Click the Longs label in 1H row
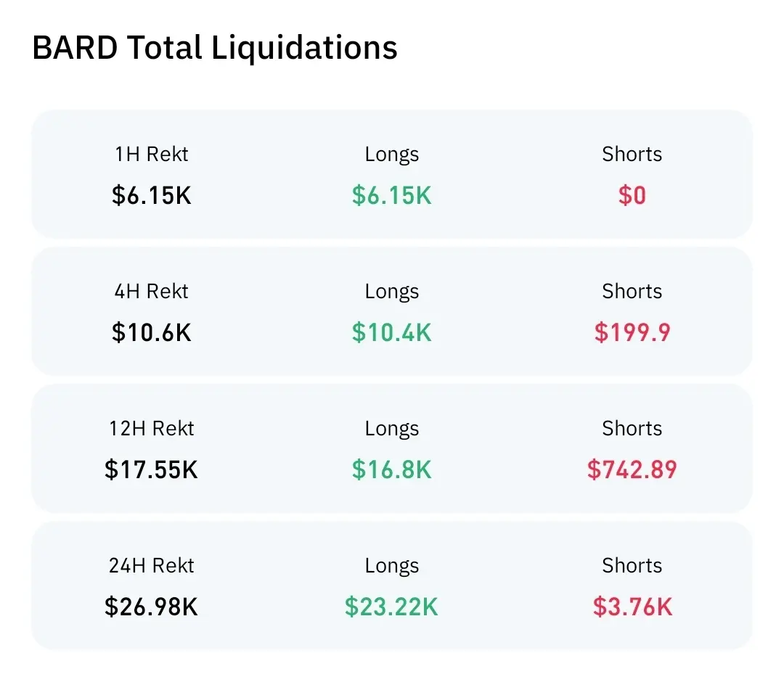 391,155
